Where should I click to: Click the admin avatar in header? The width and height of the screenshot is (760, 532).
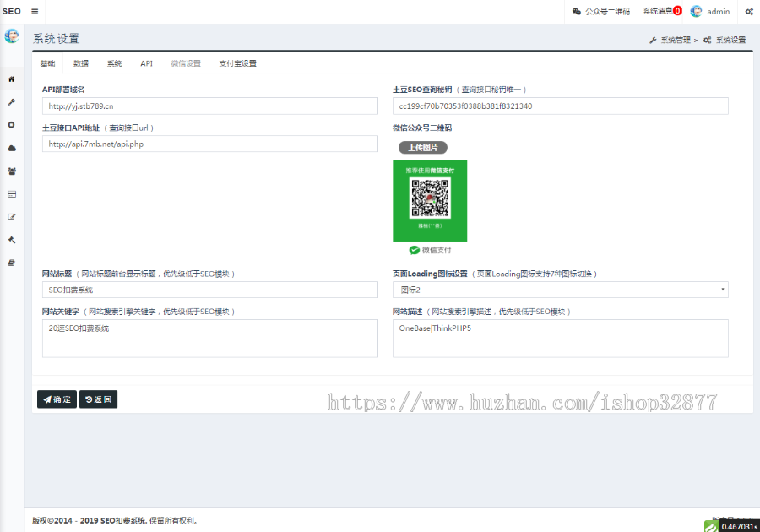[x=696, y=12]
